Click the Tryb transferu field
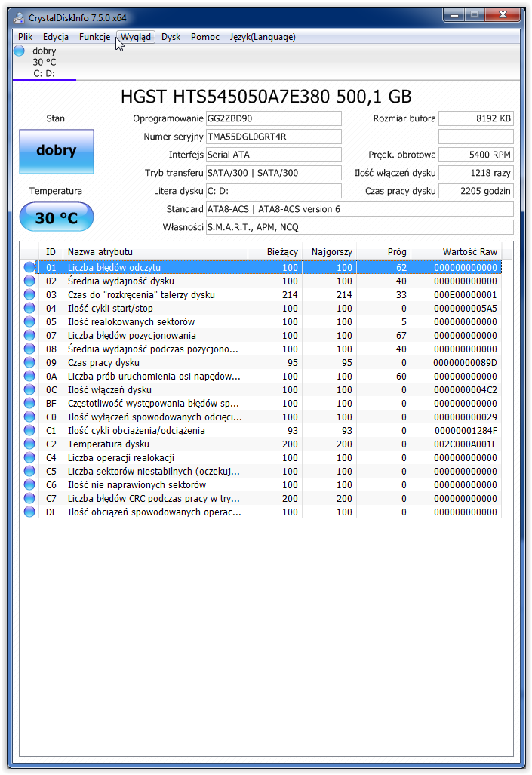This screenshot has width=532, height=775. point(273,173)
